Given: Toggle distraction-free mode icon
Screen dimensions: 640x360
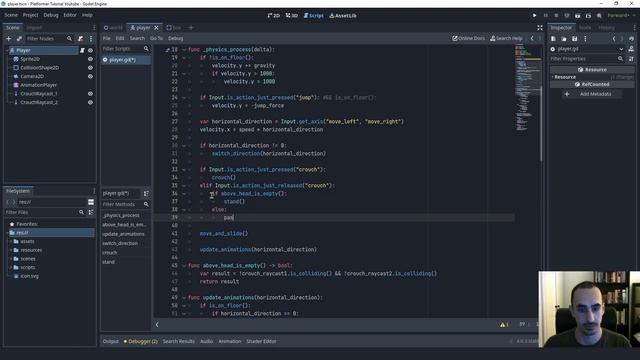Looking at the screenshot, I should 540,27.
